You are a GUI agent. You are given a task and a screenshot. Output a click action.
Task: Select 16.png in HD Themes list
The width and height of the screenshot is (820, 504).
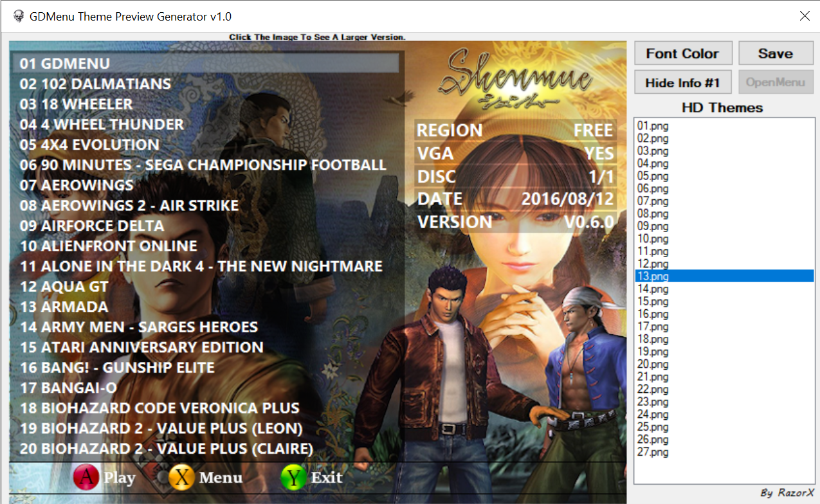point(724,314)
